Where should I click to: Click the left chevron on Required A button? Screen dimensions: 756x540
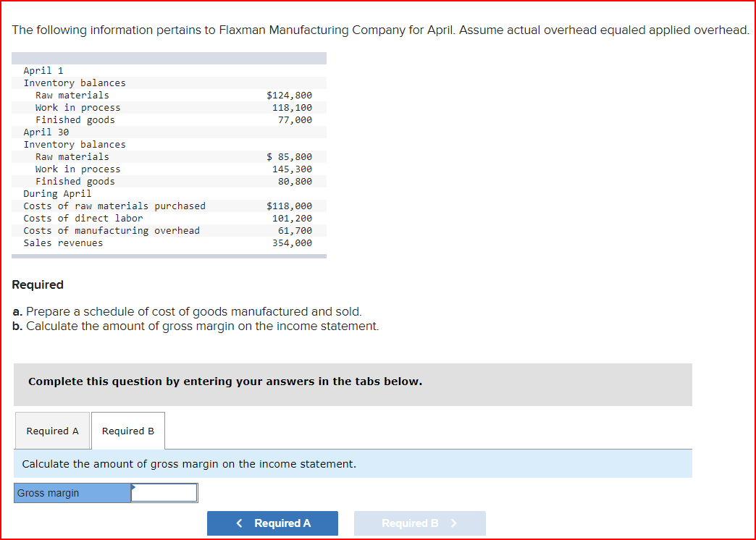(x=240, y=523)
